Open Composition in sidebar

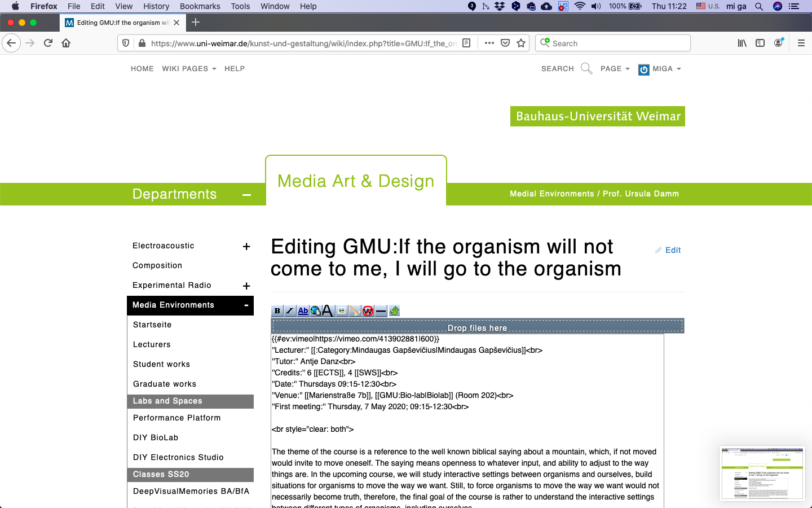(157, 266)
